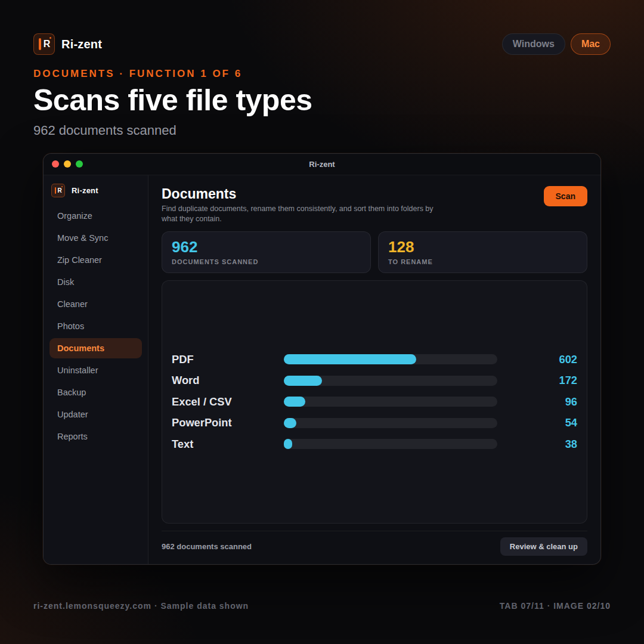Select the active Documents sidebar item
644x644 pixels.
95,348
